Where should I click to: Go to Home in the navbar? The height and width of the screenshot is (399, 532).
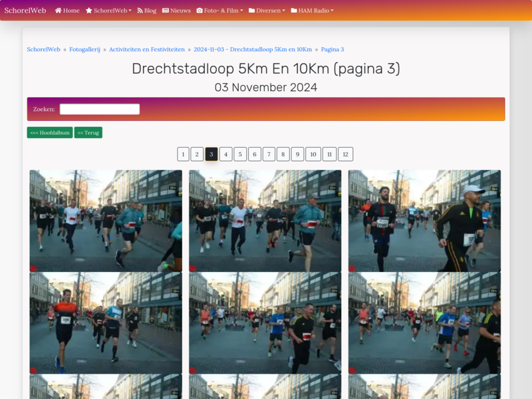(x=67, y=11)
